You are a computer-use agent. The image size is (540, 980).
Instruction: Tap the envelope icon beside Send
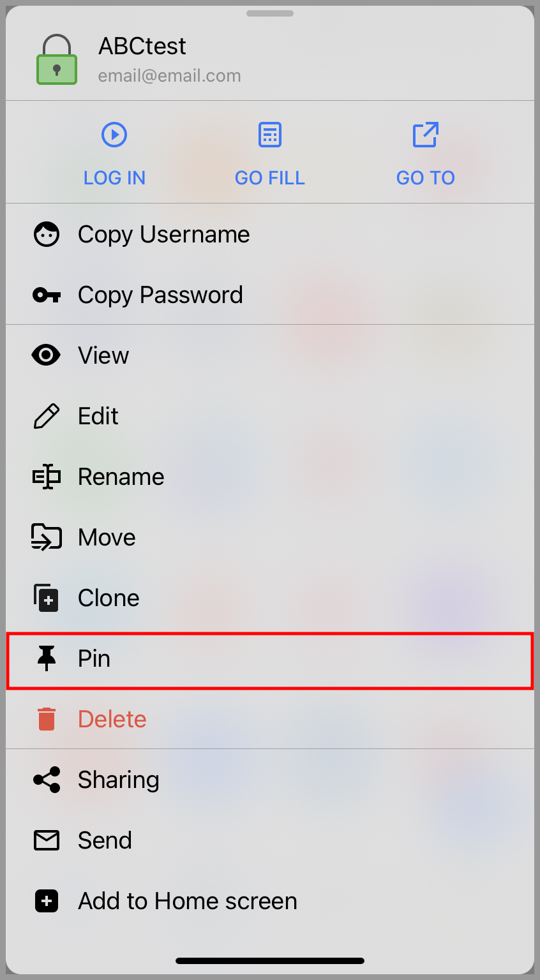coord(46,840)
